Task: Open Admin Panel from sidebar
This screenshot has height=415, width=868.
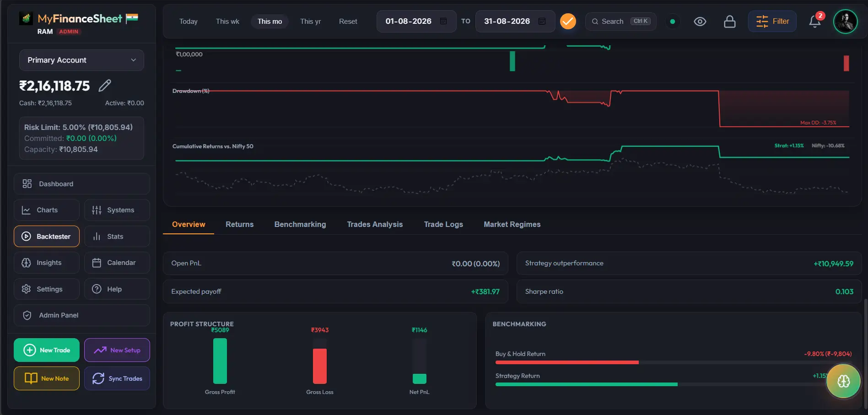Action: point(81,315)
